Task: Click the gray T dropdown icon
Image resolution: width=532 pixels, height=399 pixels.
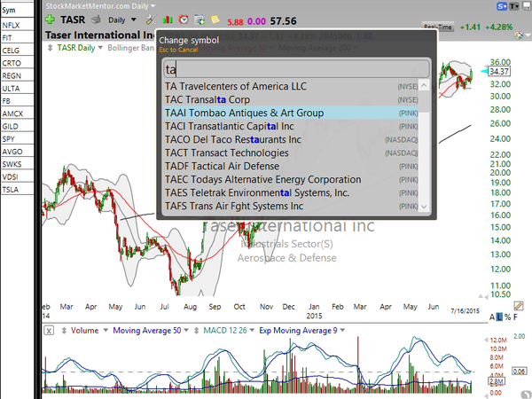Action: click(514, 6)
